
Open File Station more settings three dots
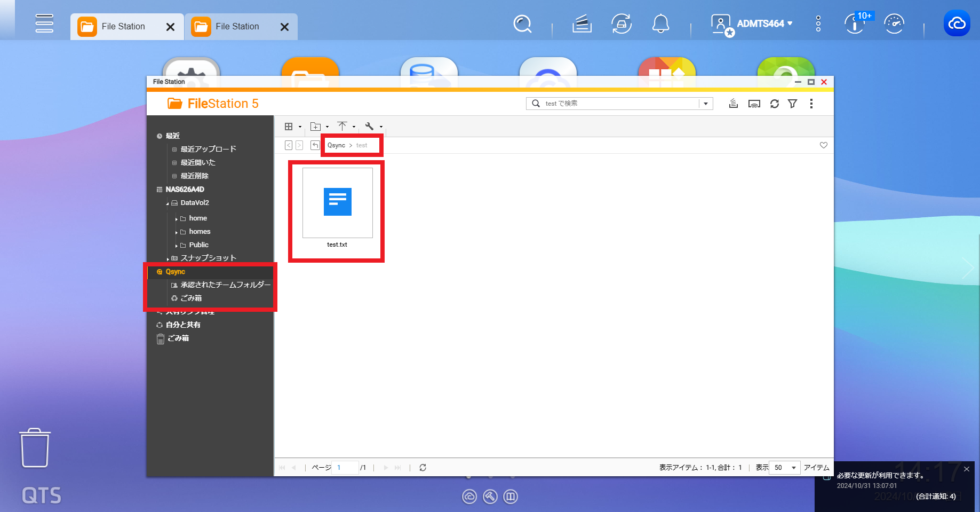point(811,104)
